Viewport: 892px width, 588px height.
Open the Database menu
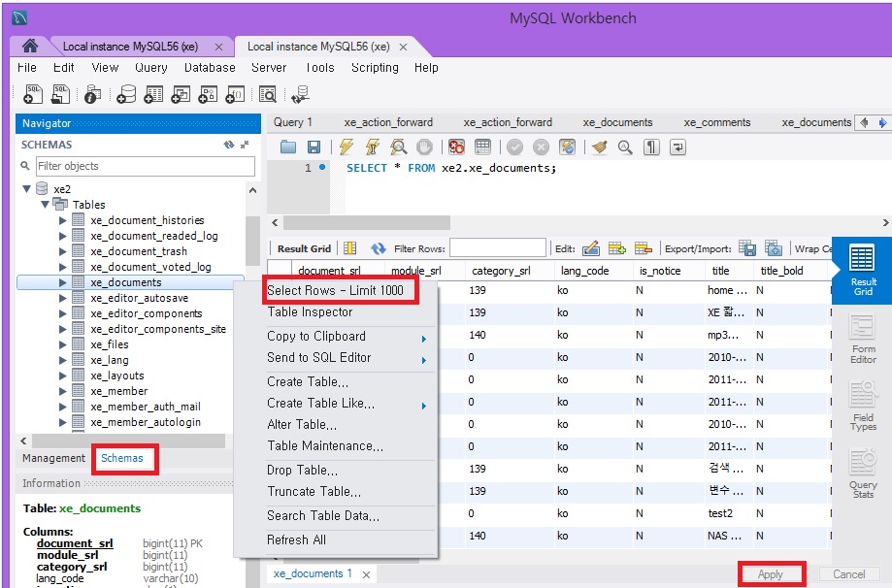(x=209, y=68)
